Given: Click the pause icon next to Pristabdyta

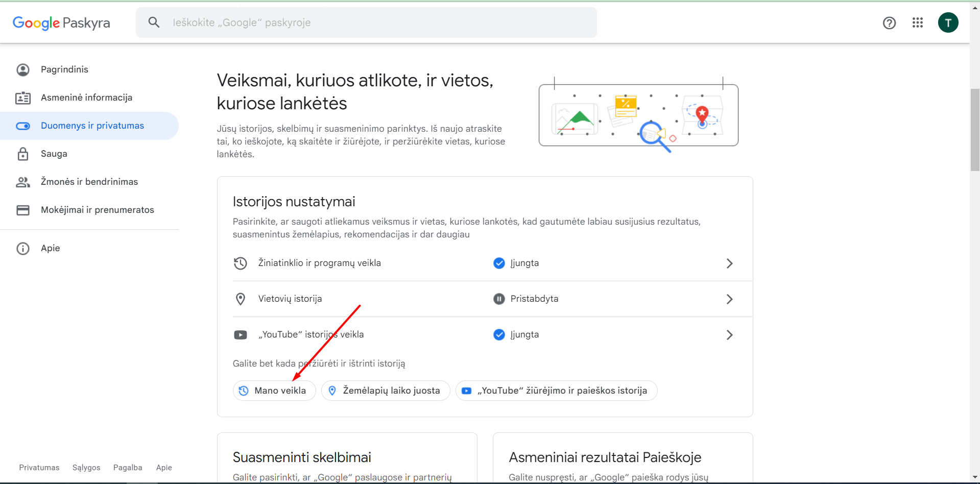Looking at the screenshot, I should point(499,299).
